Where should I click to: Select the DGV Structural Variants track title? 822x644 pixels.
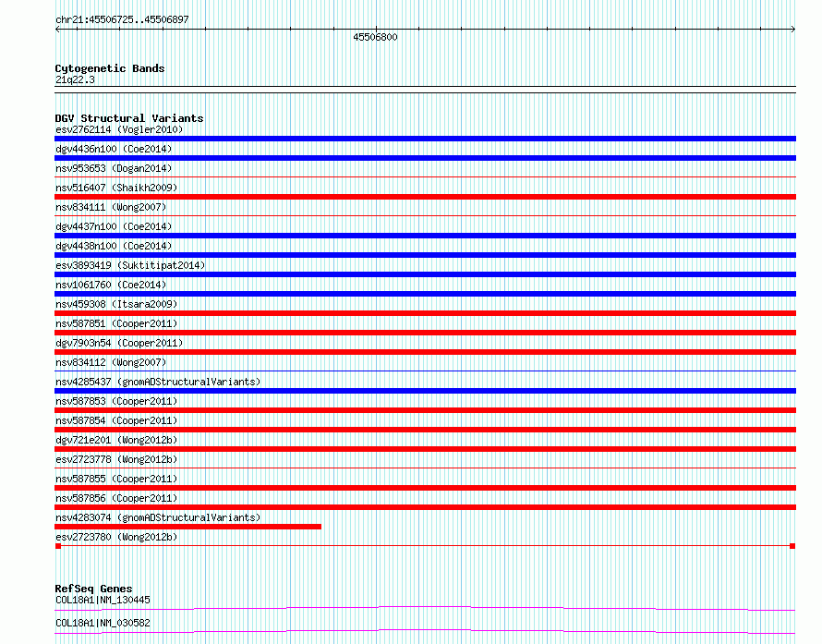coord(129,118)
